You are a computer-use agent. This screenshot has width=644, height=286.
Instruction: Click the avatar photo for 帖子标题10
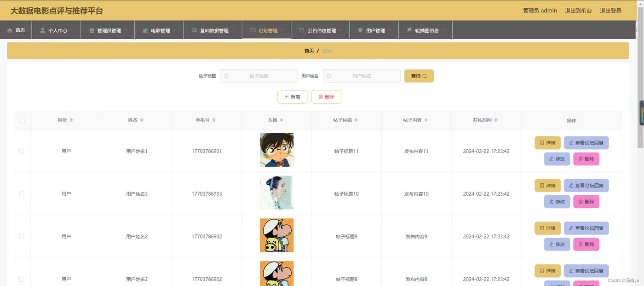(x=277, y=193)
